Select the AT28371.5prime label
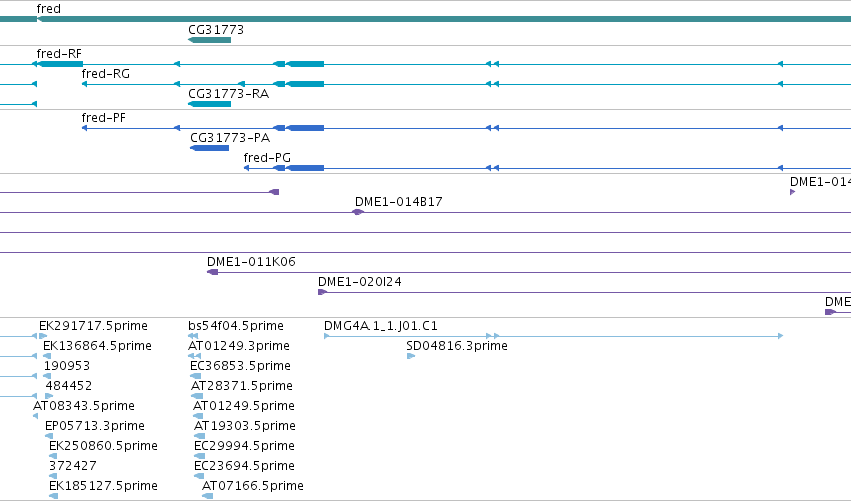The width and height of the screenshot is (851, 501). 242,386
